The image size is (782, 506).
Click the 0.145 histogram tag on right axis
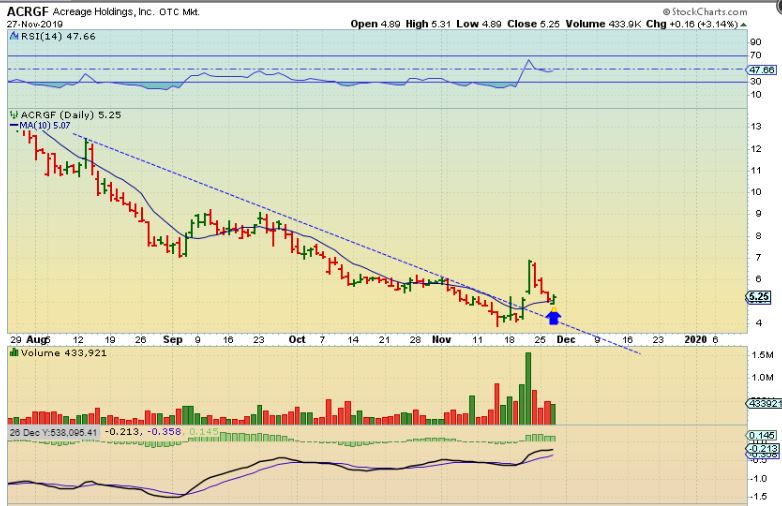pyautogui.click(x=762, y=436)
